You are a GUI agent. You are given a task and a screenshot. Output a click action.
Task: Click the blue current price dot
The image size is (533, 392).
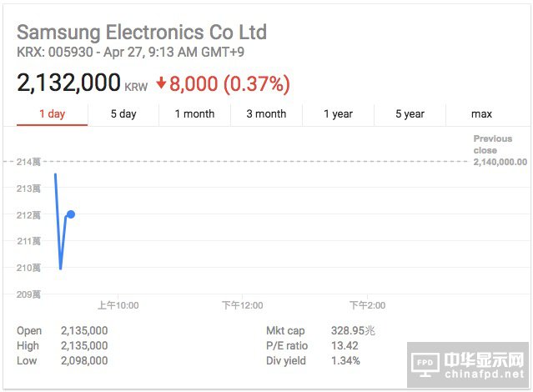[71, 214]
